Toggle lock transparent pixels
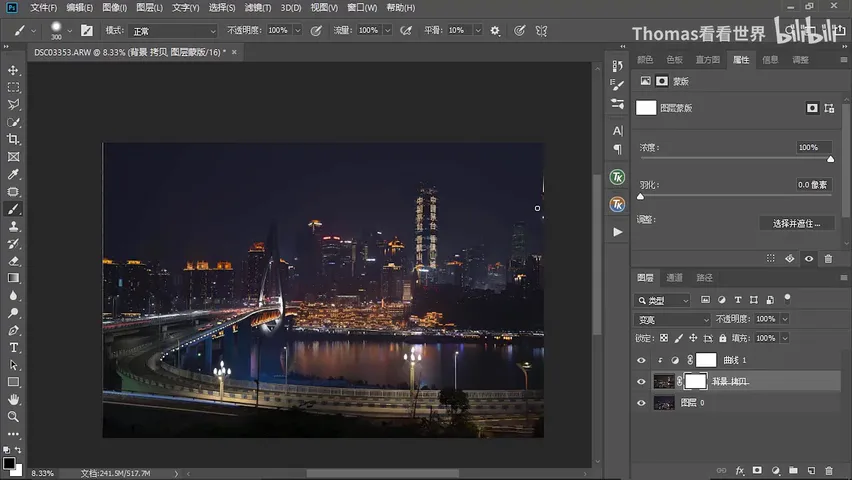 click(664, 338)
